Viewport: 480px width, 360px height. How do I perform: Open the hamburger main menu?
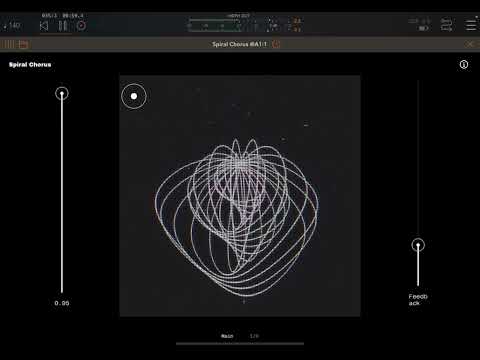pyautogui.click(x=471, y=25)
